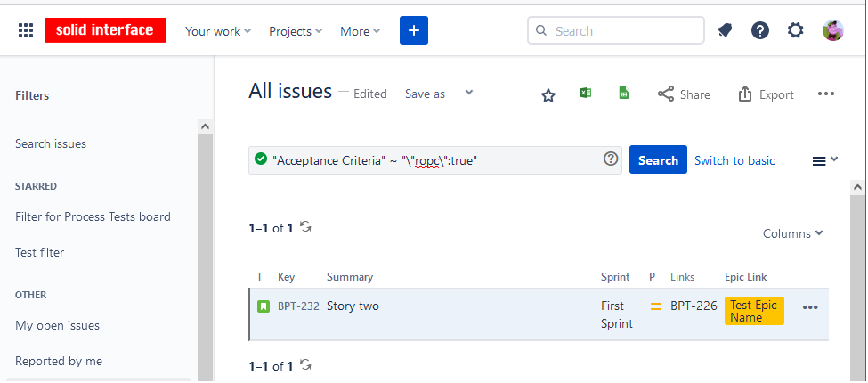Open the Columns dropdown
Image resolution: width=868 pixels, height=383 pixels.
[792, 233]
